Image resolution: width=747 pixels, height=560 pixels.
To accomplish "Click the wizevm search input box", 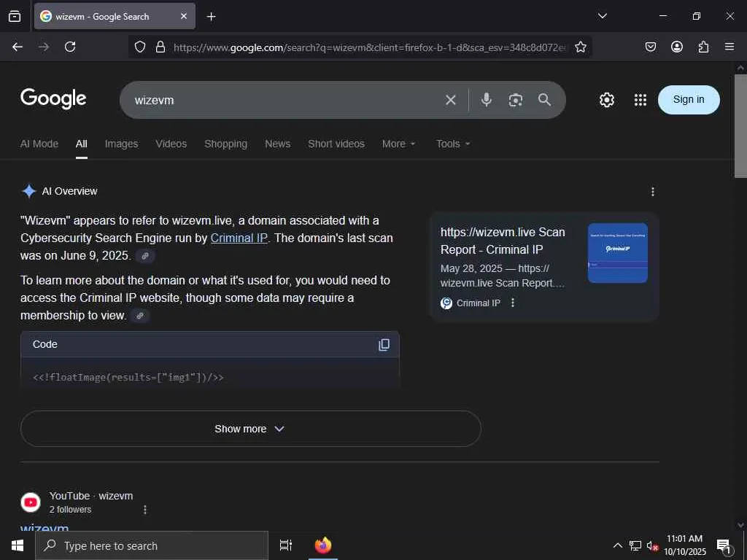I will (286, 100).
